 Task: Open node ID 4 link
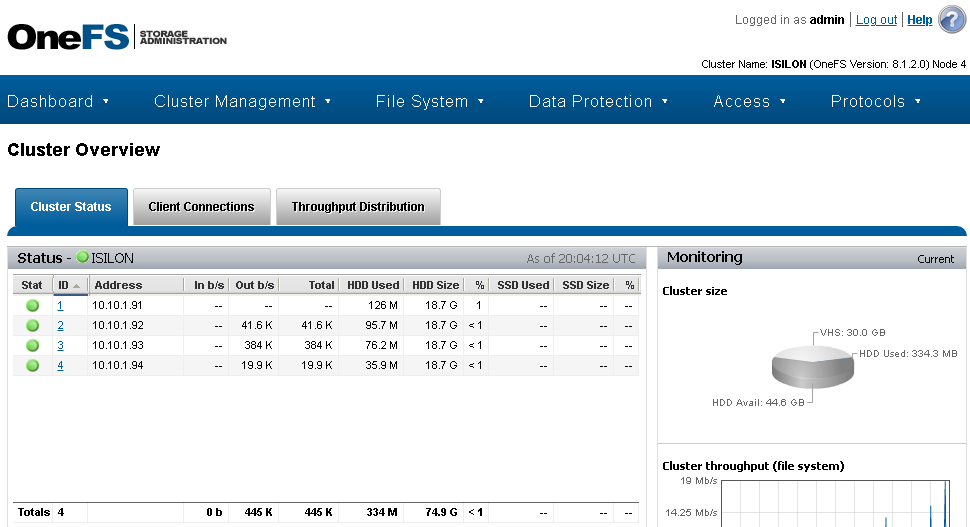point(60,366)
